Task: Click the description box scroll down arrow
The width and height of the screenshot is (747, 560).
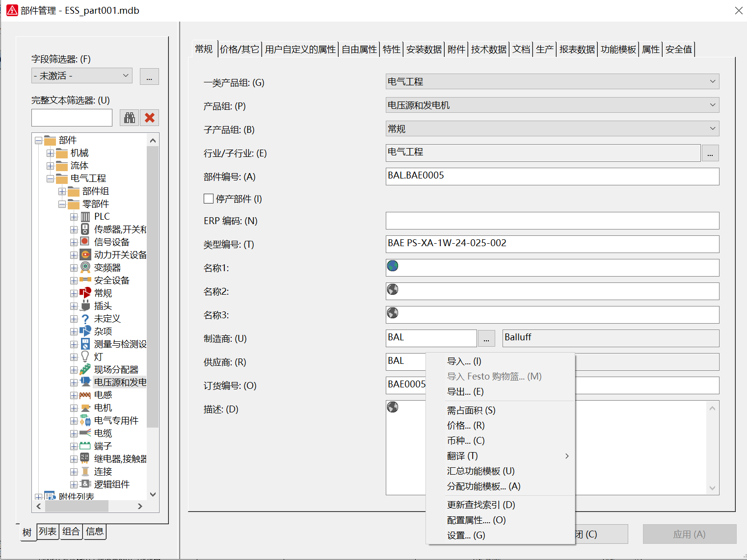Action: (x=713, y=488)
